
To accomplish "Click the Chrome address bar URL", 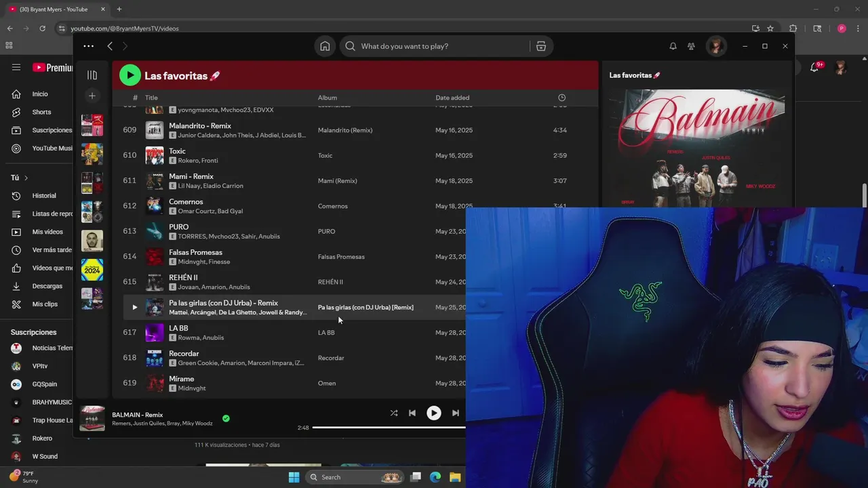I will click(125, 28).
